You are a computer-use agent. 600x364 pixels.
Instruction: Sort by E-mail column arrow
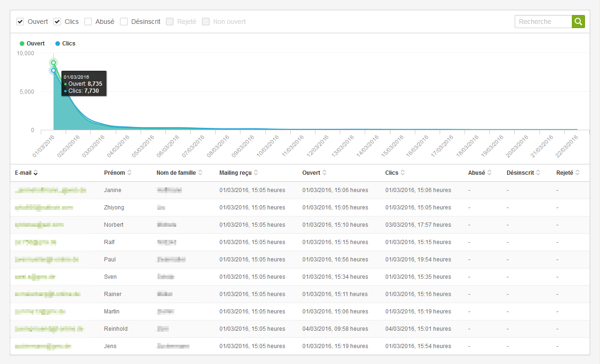[36, 173]
